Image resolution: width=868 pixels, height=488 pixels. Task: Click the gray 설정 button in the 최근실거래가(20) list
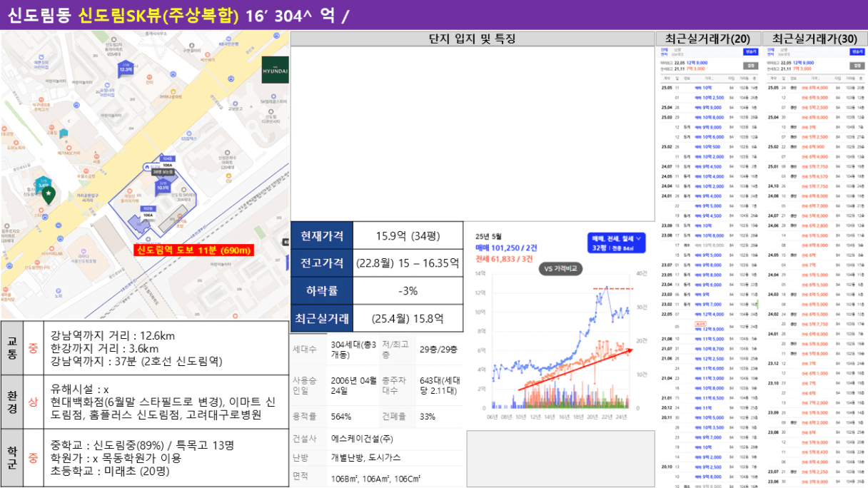750,65
